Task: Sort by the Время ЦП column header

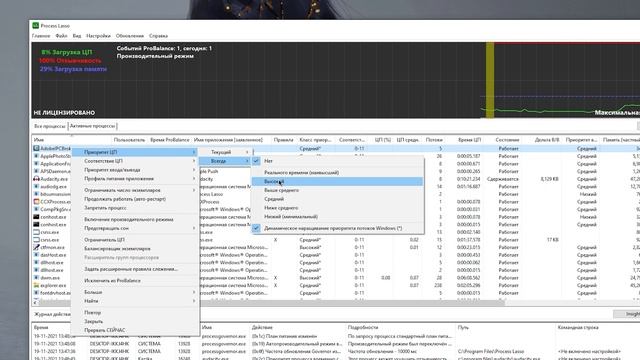Action: pos(469,140)
